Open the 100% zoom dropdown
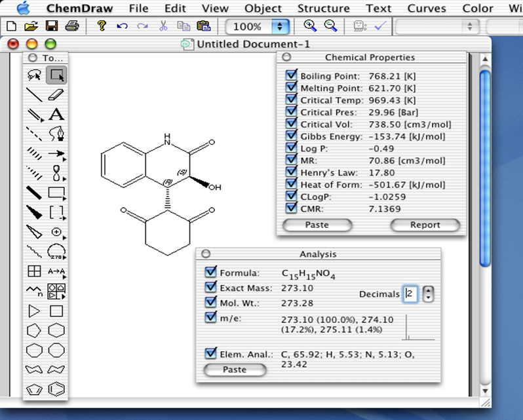Viewport: 523px width, 420px height. click(258, 26)
